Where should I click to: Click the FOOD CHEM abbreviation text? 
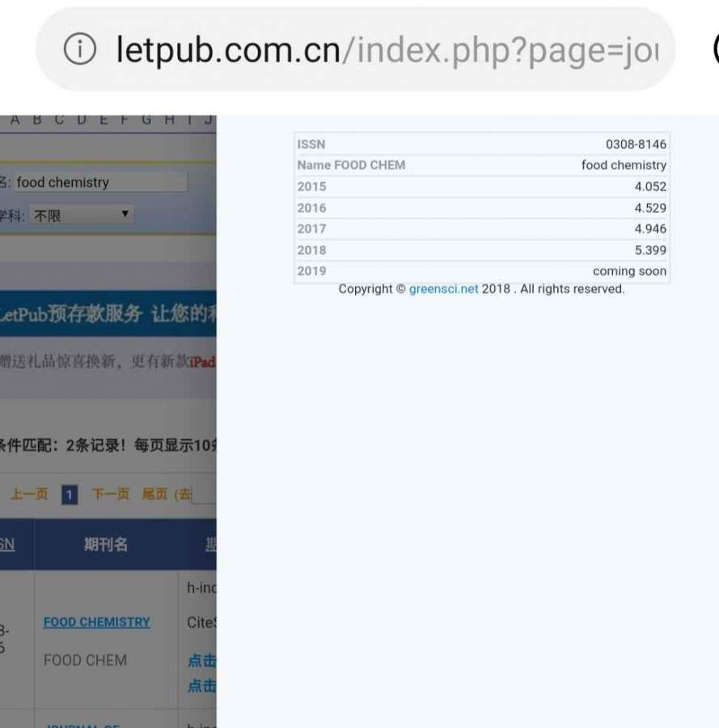(x=85, y=660)
